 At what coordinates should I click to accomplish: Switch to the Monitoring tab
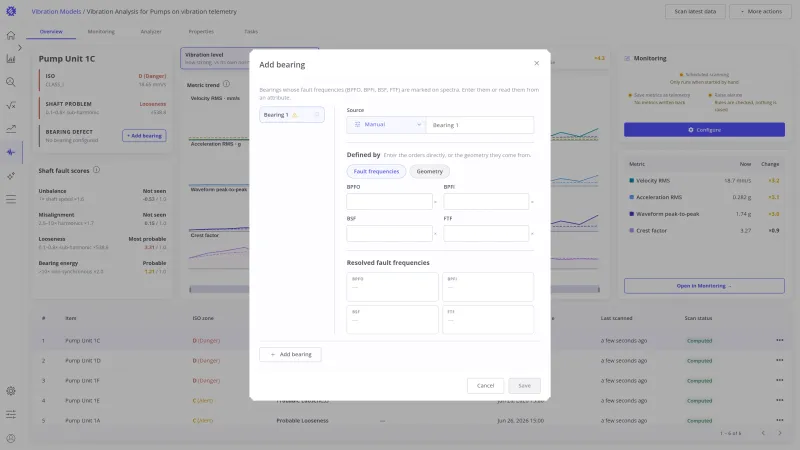pyautogui.click(x=101, y=32)
